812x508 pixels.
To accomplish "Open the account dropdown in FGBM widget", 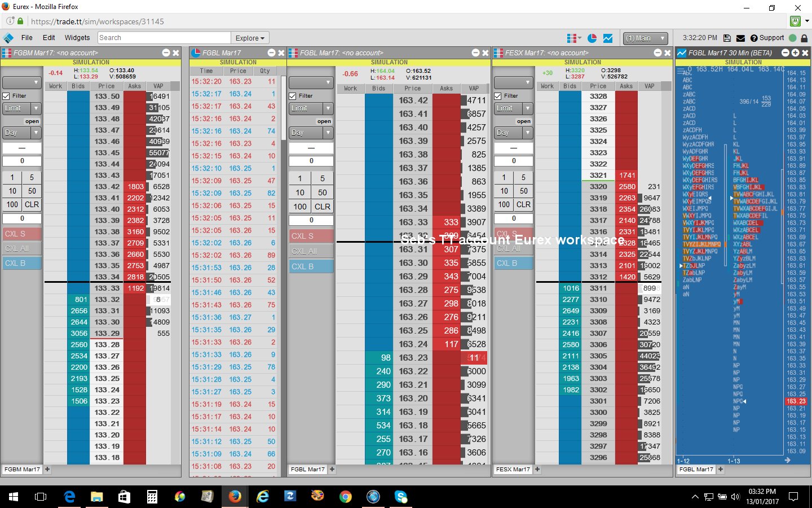I will click(22, 82).
